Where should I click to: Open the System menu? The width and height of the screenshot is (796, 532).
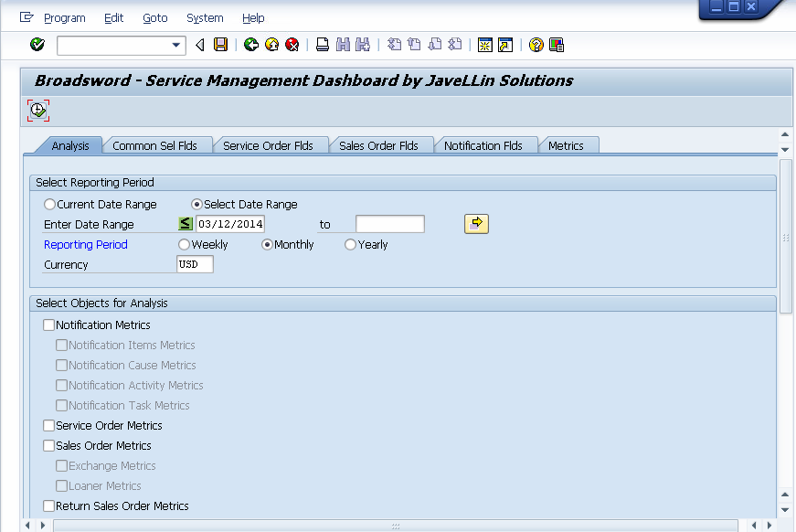(x=205, y=18)
